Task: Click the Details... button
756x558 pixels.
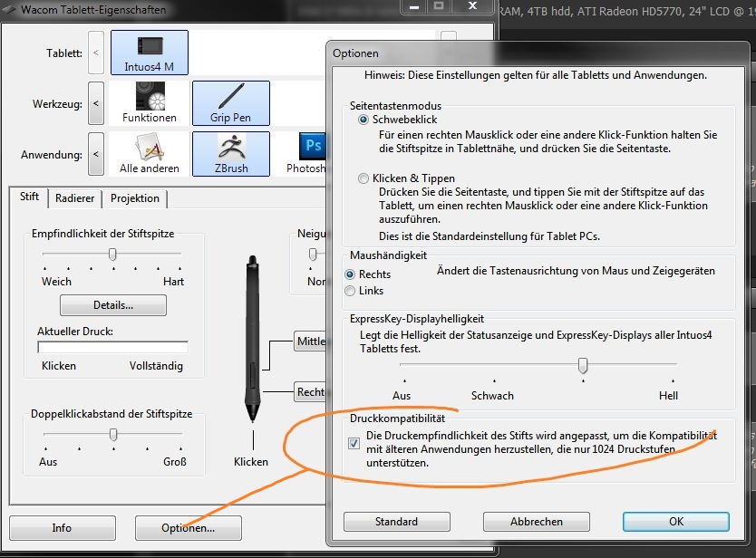Action: pos(112,304)
